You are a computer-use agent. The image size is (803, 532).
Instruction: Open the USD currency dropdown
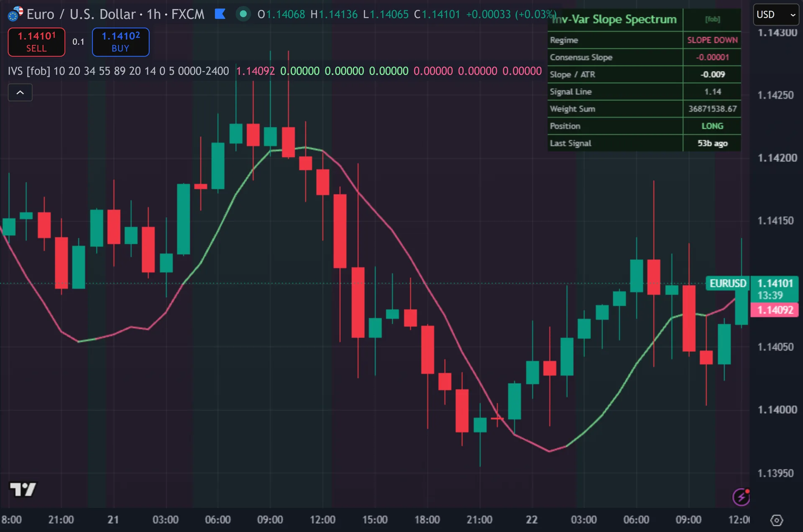776,15
